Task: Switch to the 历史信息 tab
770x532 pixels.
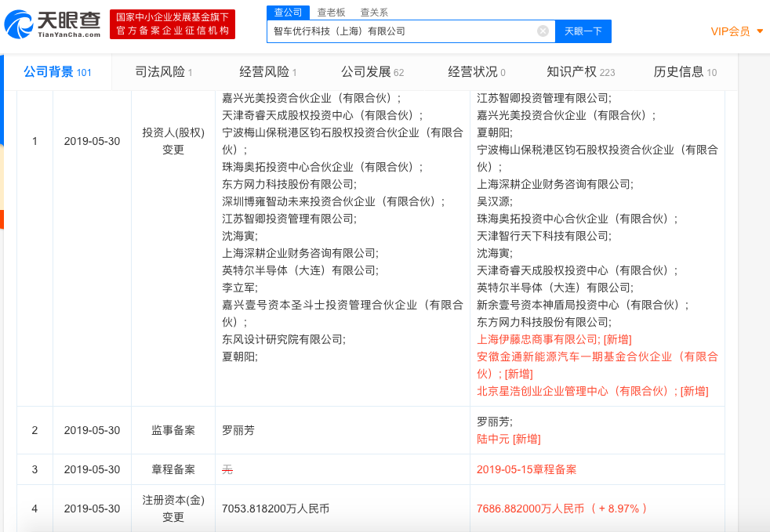Action: click(x=685, y=72)
